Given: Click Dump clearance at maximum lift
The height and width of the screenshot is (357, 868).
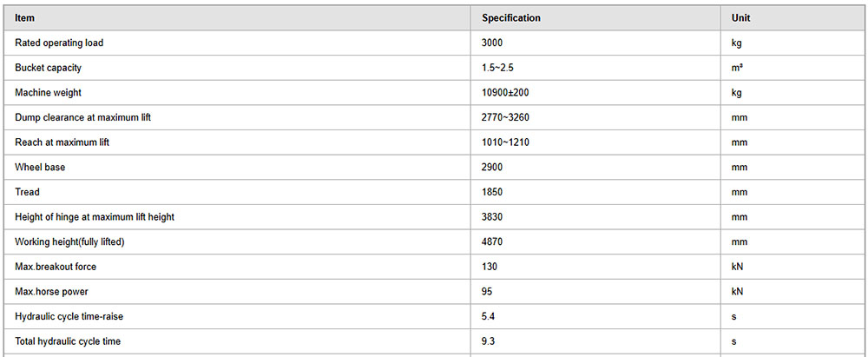Looking at the screenshot, I should pos(82,117).
